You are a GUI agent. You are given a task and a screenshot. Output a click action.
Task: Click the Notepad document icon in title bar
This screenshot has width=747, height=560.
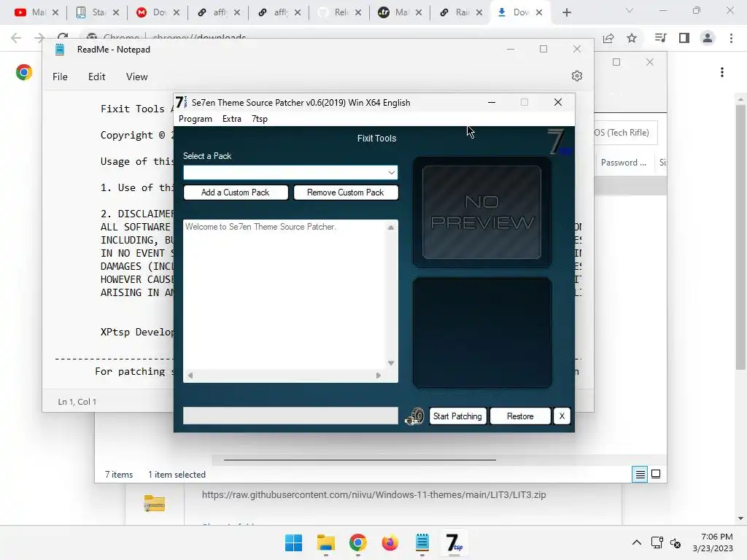tap(60, 50)
